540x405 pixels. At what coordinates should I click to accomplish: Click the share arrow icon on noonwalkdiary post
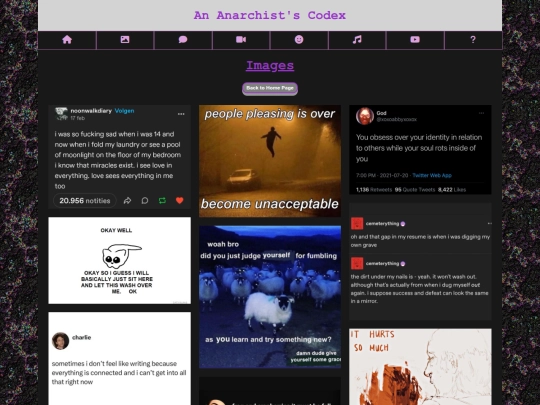(127, 200)
